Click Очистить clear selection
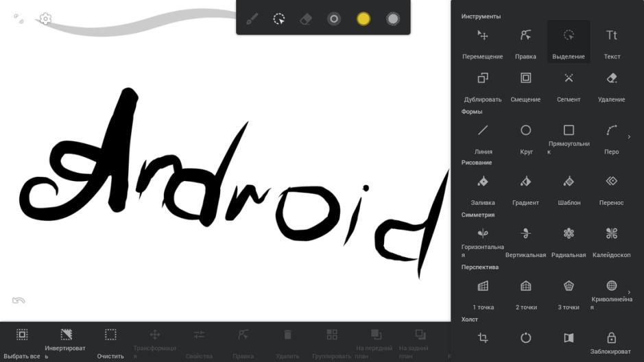Screen dimensions: 644x362 click(x=110, y=343)
